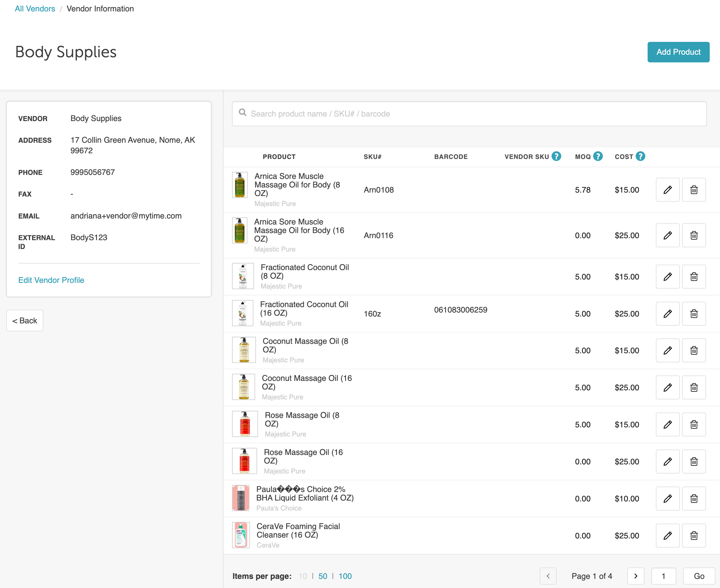Screen dimensions: 720x588
Task: Open the Coconut Massage Oil (8 OZ) thumbnail
Action: (244, 350)
